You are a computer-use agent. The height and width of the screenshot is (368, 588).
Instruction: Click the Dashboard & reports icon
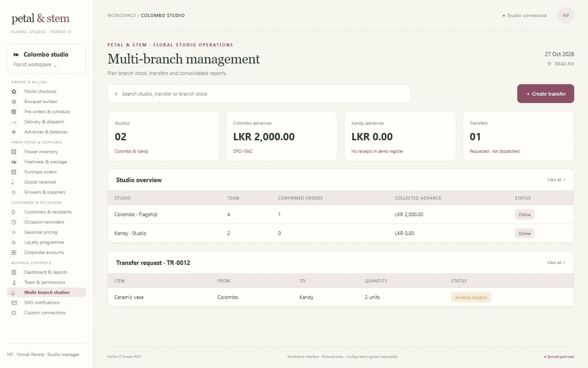(x=14, y=272)
